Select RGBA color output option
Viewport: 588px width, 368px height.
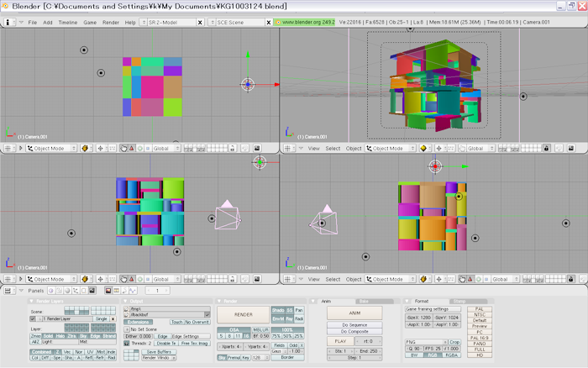point(451,355)
